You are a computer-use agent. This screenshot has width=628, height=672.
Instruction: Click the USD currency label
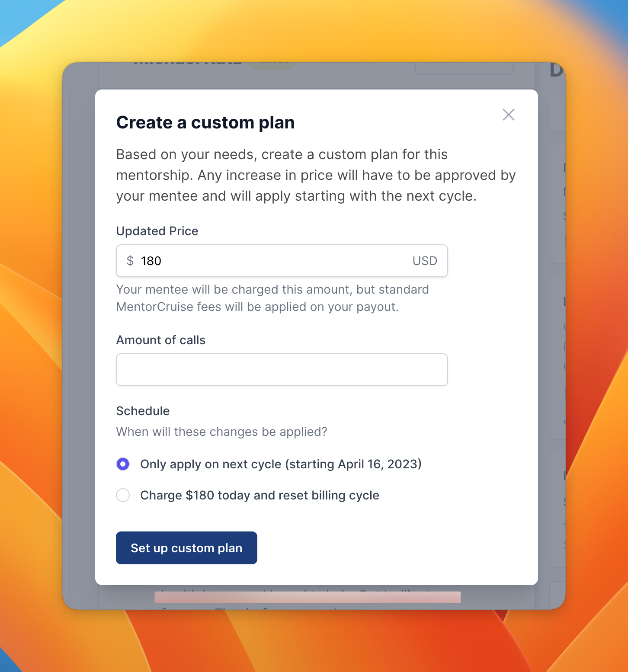[x=425, y=261]
